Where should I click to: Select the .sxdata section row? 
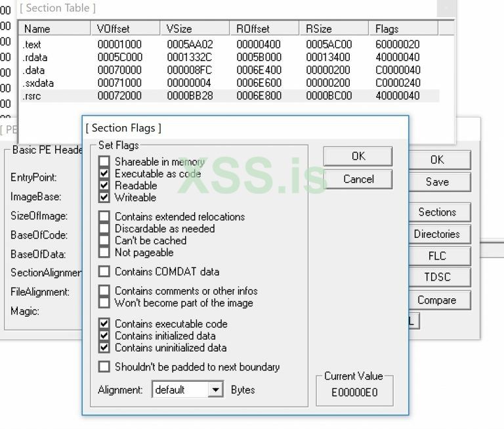pos(230,83)
